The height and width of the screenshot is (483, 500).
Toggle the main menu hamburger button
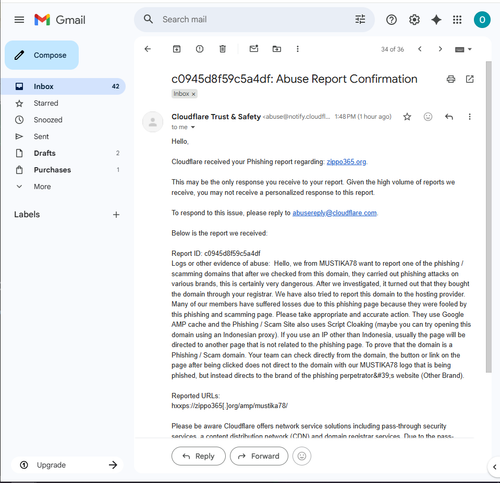19,20
